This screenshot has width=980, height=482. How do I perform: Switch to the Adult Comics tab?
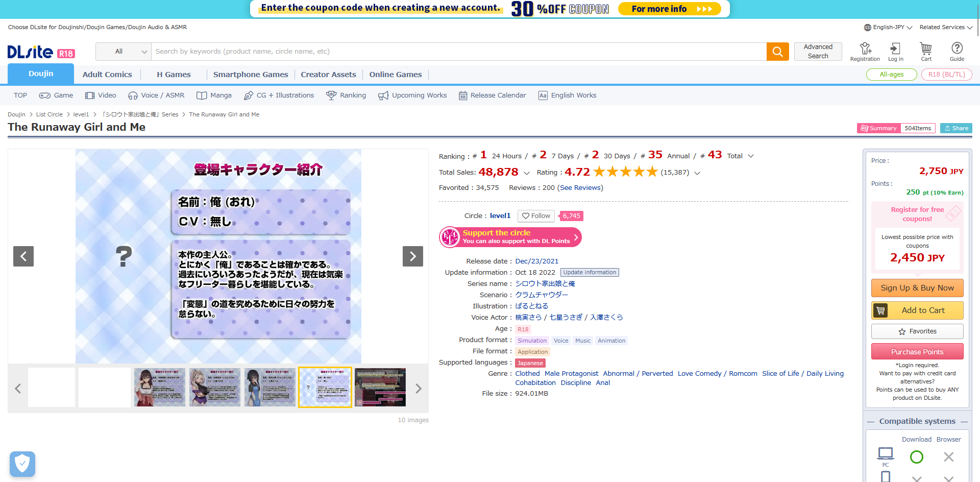[107, 75]
